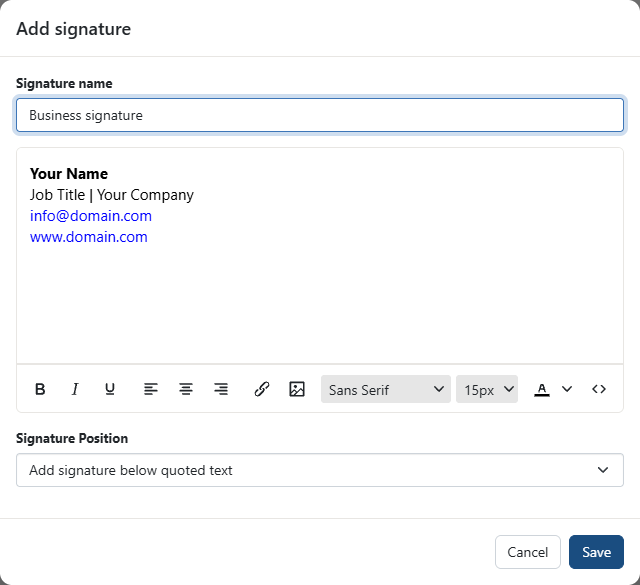Click the Signature name input field
The width and height of the screenshot is (640, 585).
[x=320, y=115]
